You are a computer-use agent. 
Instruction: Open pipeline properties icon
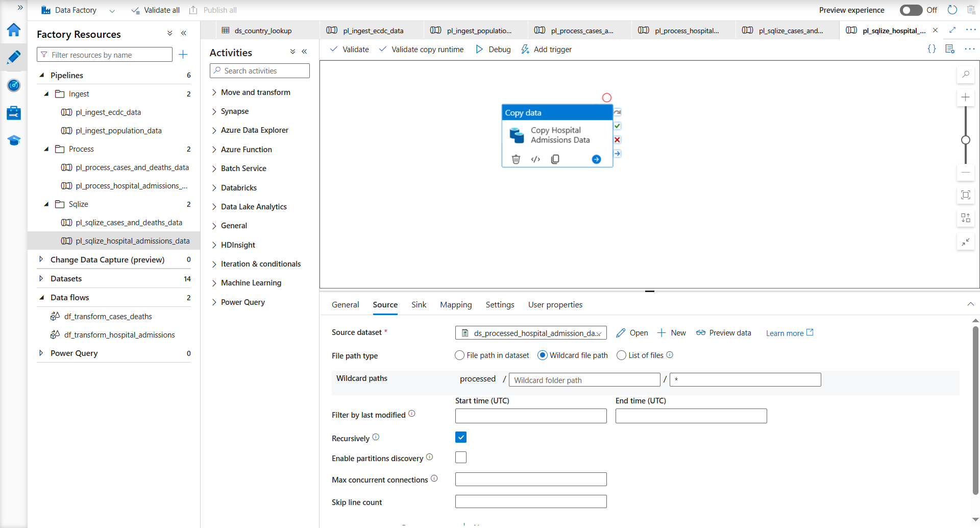[950, 49]
